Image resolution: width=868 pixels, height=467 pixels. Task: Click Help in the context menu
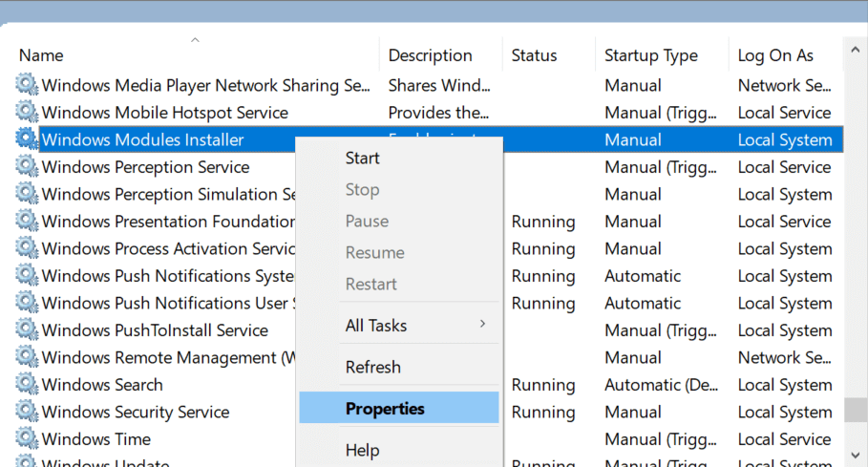pyautogui.click(x=363, y=450)
